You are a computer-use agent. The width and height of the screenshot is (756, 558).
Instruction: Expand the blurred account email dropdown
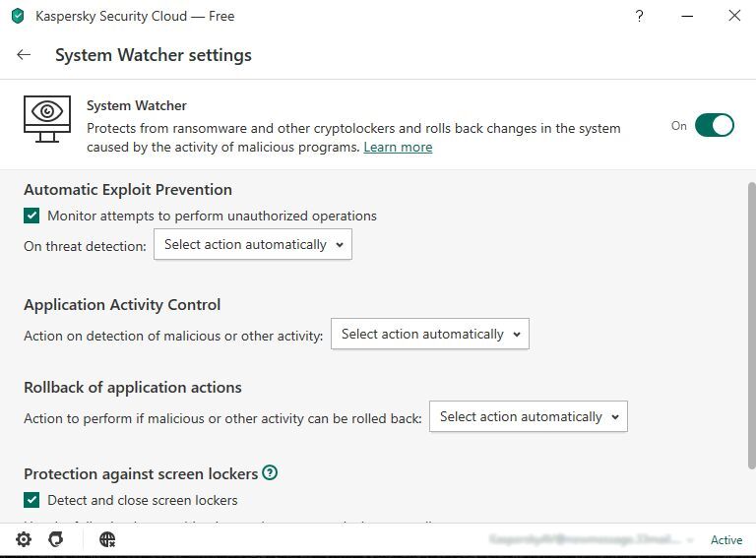[x=591, y=539]
